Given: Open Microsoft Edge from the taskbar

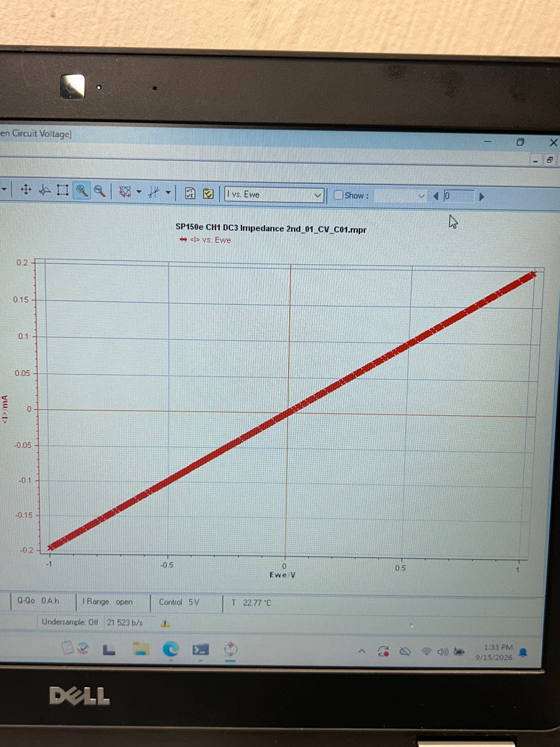Looking at the screenshot, I should 171,649.
